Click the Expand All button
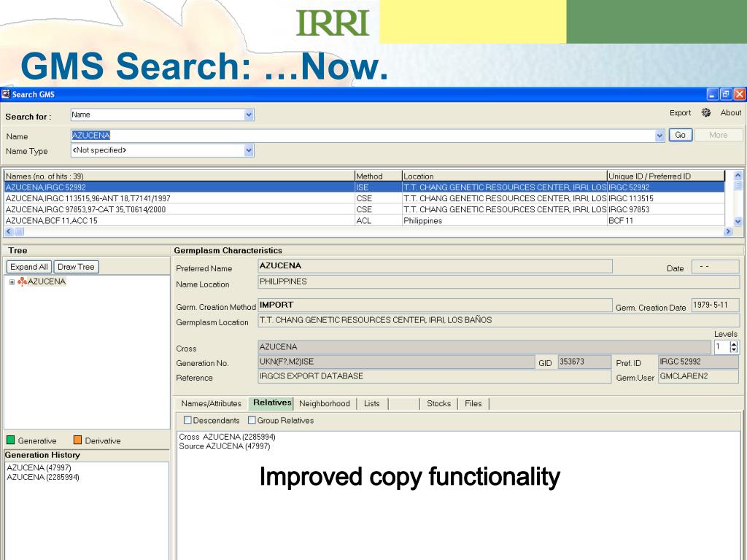Image resolution: width=747 pixels, height=560 pixels. pyautogui.click(x=29, y=267)
